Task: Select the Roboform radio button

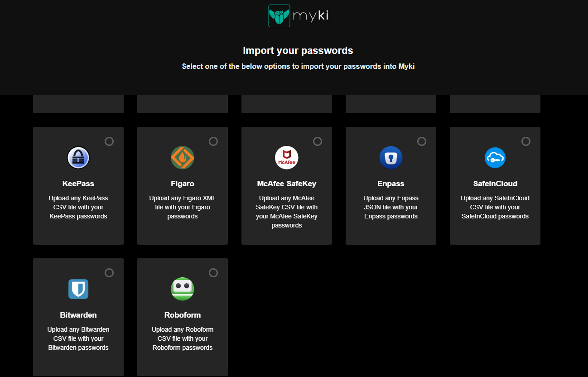Action: (213, 273)
